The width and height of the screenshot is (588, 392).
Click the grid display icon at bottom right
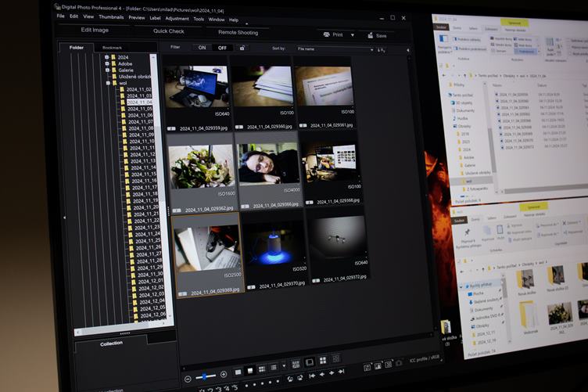point(389,364)
